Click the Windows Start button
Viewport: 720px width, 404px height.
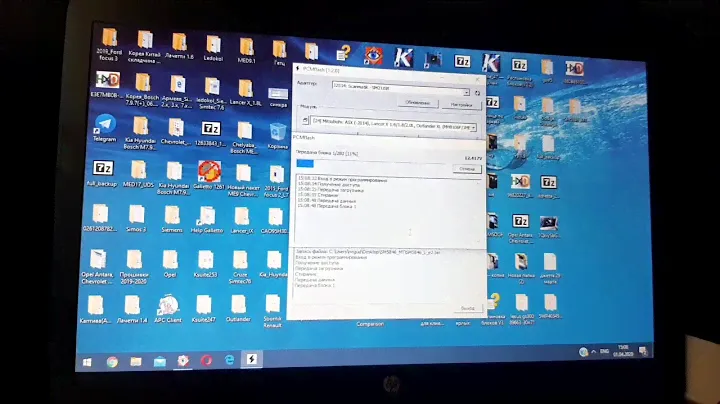[85, 361]
